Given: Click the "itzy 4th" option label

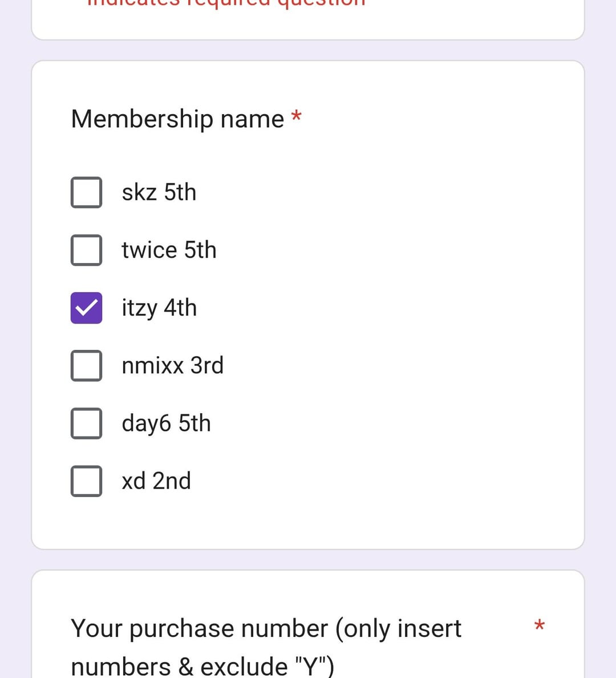Looking at the screenshot, I should pos(159,308).
